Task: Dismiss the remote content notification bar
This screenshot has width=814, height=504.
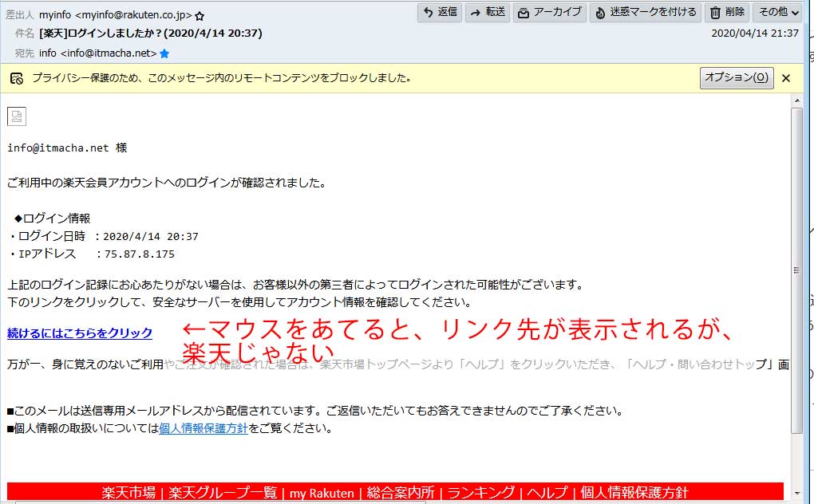Action: click(x=786, y=78)
